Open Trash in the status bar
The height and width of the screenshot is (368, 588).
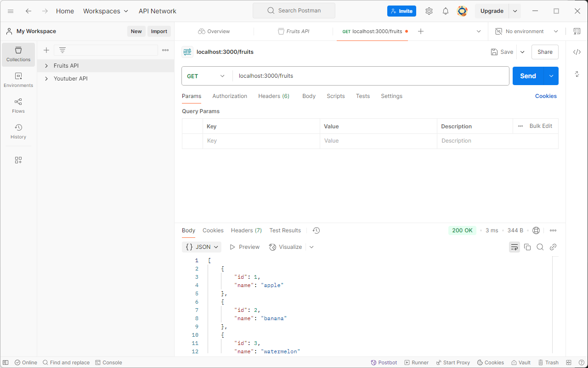tap(548, 362)
